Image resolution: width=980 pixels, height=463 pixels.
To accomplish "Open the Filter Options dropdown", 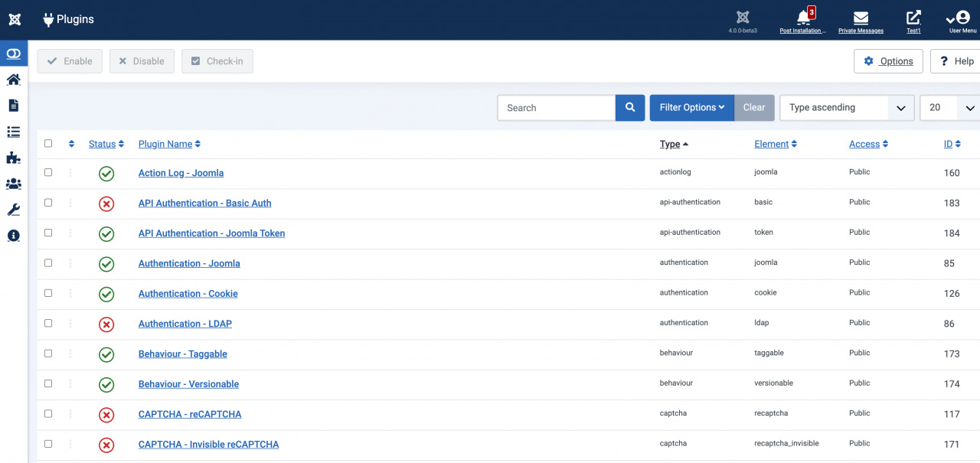I will pyautogui.click(x=691, y=107).
